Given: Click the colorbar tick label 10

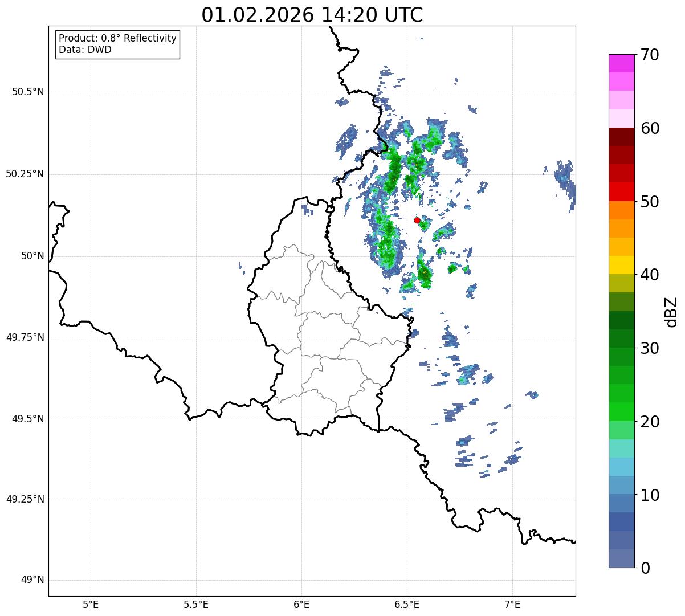Looking at the screenshot, I should pos(650,495).
